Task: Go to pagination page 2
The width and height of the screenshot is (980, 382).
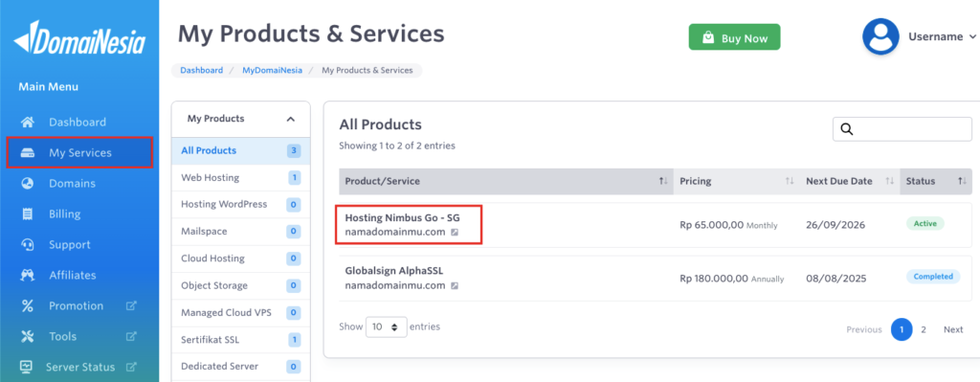Action: [x=924, y=329]
